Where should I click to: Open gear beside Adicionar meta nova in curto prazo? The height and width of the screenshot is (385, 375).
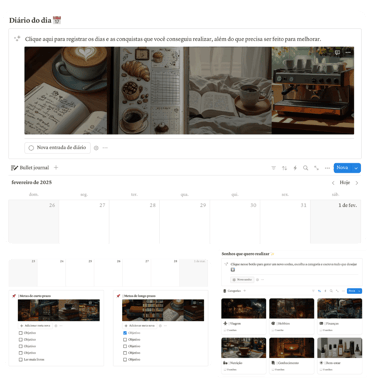tap(56, 326)
